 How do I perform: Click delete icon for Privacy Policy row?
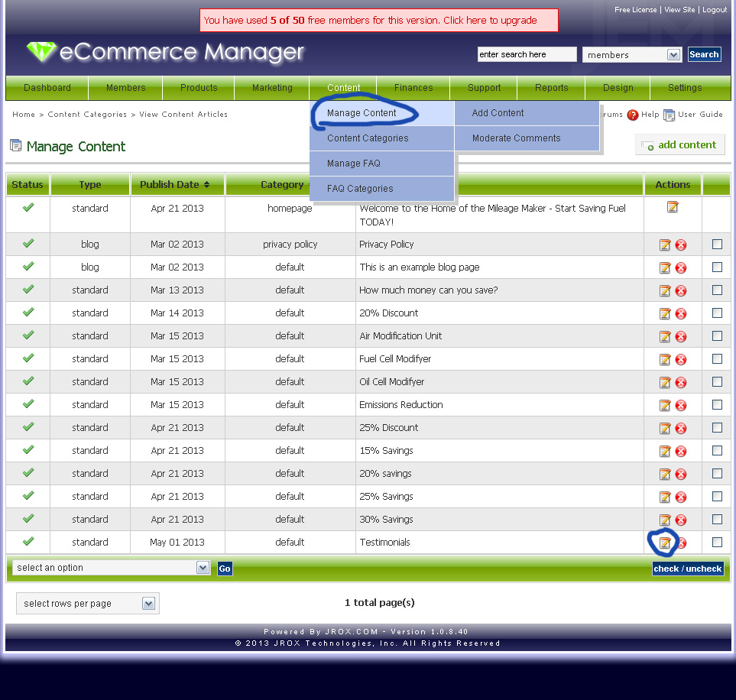pyautogui.click(x=681, y=245)
